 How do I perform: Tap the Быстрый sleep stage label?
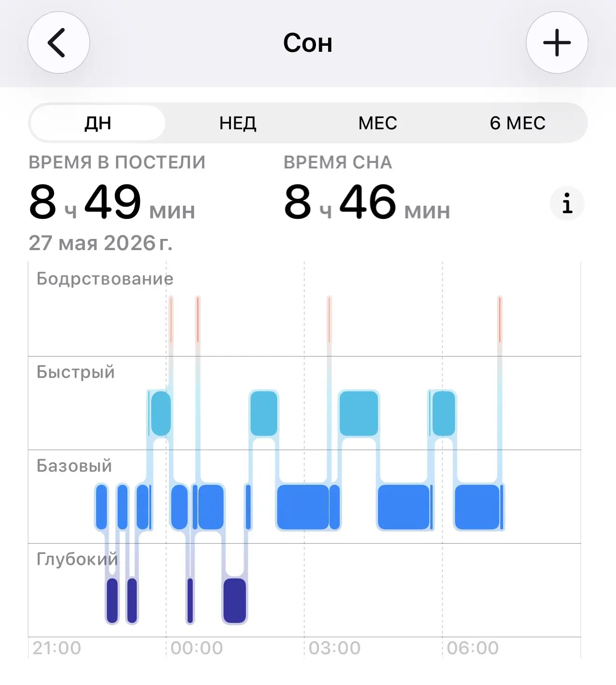click(x=76, y=372)
